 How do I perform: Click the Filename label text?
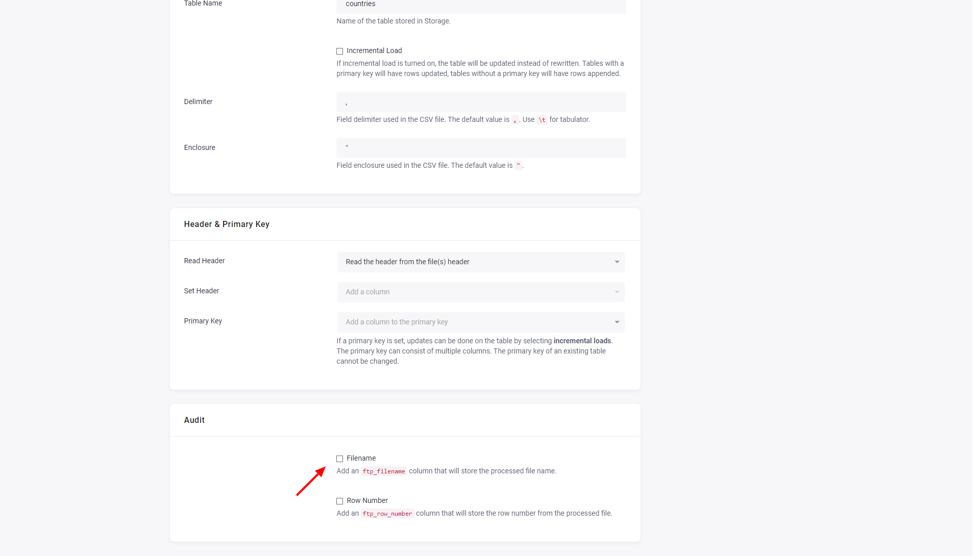pyautogui.click(x=361, y=458)
